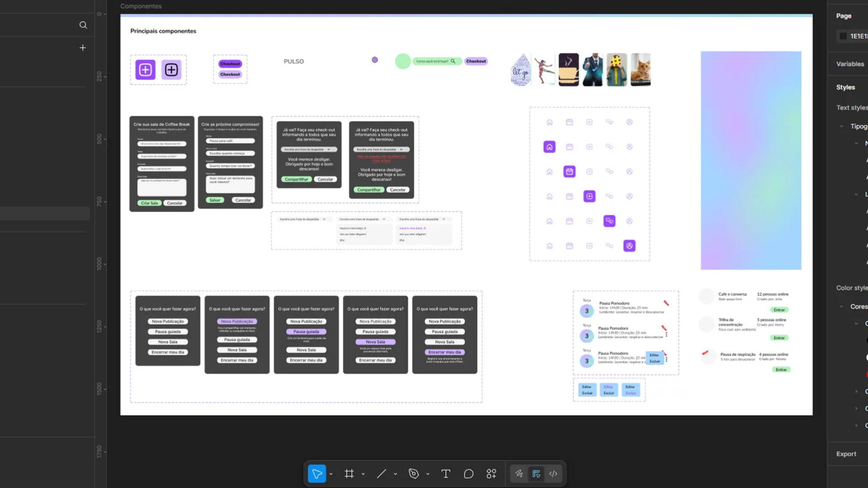
Task: Click the Export section header
Action: (846, 454)
